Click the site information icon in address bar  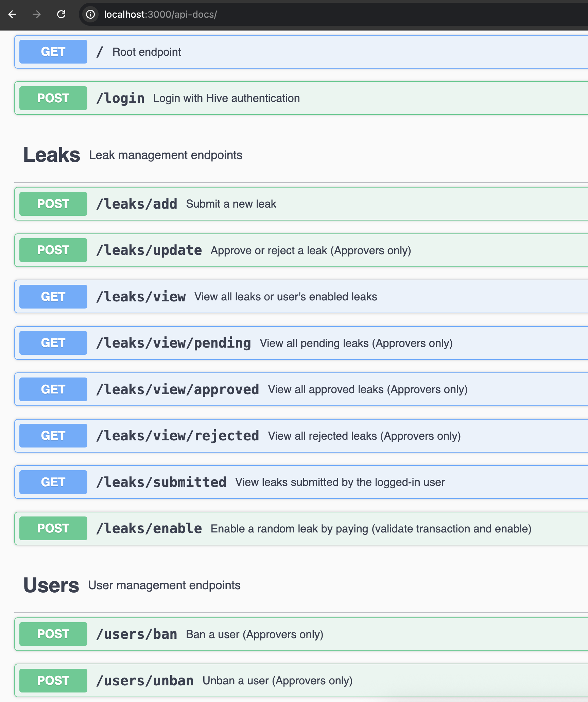pos(90,15)
